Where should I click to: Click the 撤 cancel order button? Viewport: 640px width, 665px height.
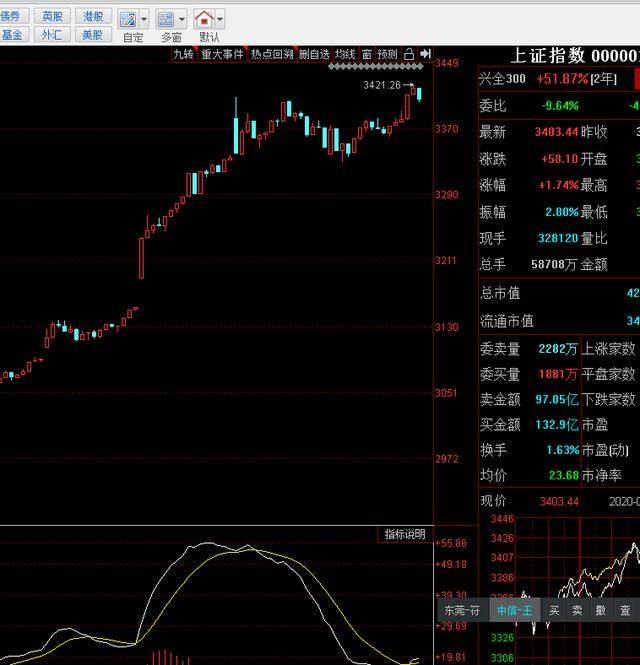(601, 610)
